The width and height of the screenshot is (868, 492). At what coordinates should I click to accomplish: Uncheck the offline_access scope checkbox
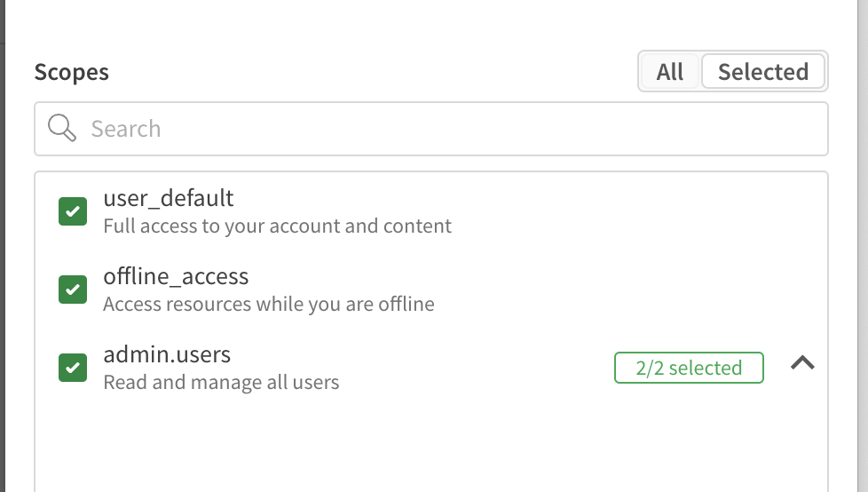point(73,290)
